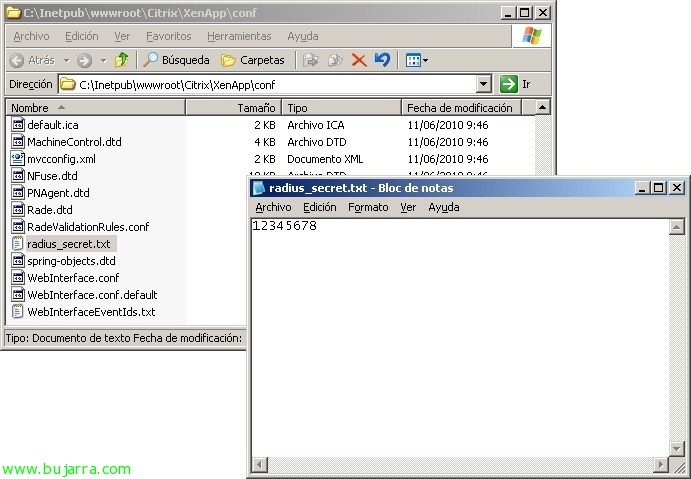The height and width of the screenshot is (479, 691).
Task: Click the Move To toolbar icon
Action: (311, 60)
